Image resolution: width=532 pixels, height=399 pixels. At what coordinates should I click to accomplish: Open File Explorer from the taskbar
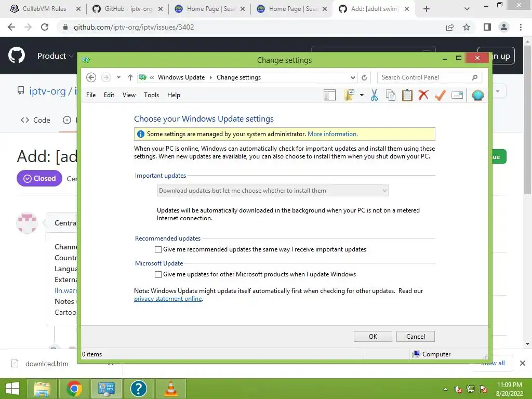click(x=43, y=389)
